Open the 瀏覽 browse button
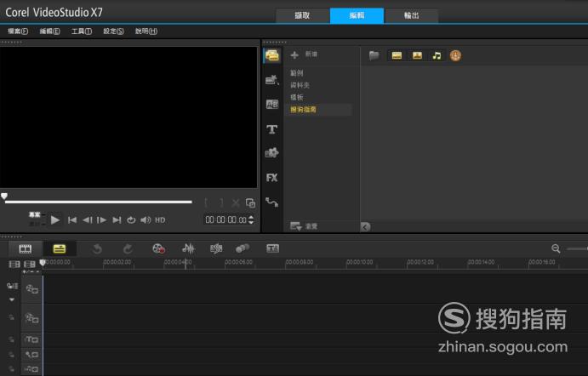Screen dimensions: 588x376 (x=304, y=226)
